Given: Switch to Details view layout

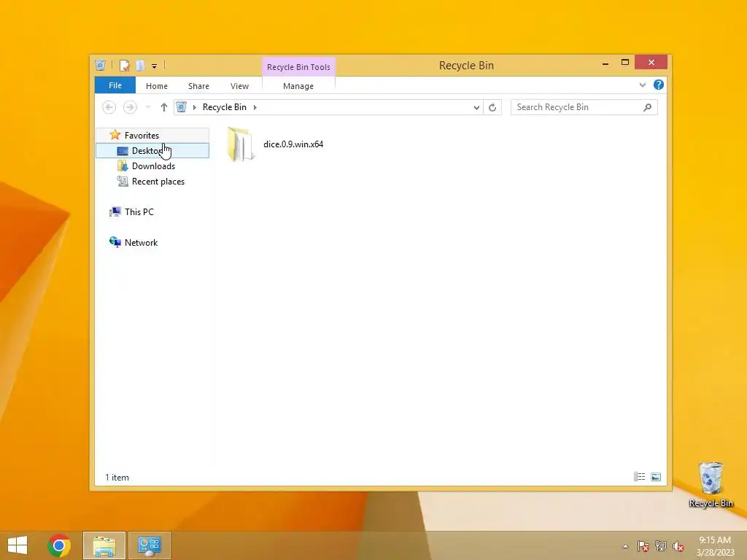Looking at the screenshot, I should coord(639,477).
